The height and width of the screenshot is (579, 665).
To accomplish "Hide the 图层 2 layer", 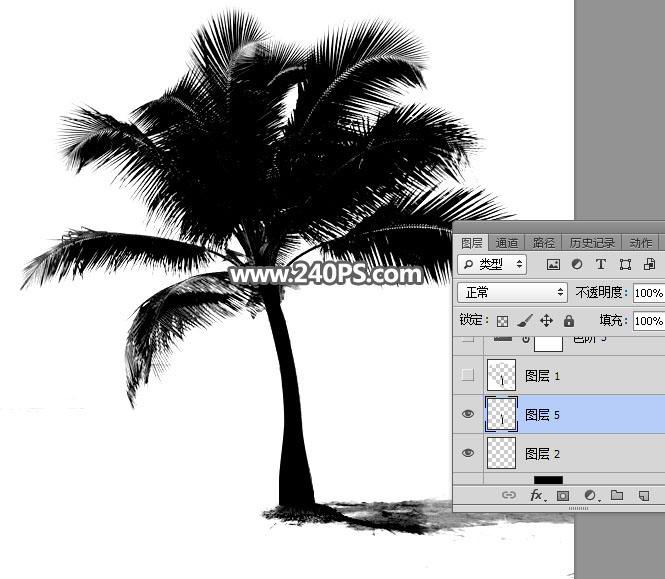I will tap(468, 453).
